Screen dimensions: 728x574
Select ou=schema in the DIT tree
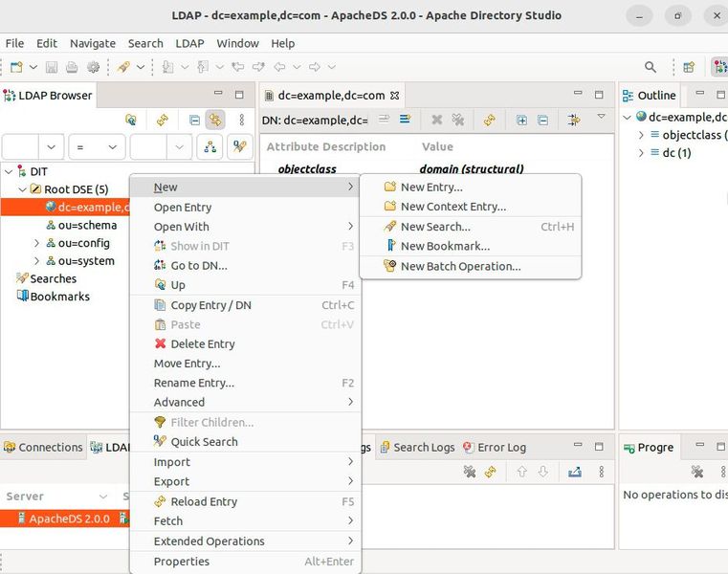pos(87,225)
